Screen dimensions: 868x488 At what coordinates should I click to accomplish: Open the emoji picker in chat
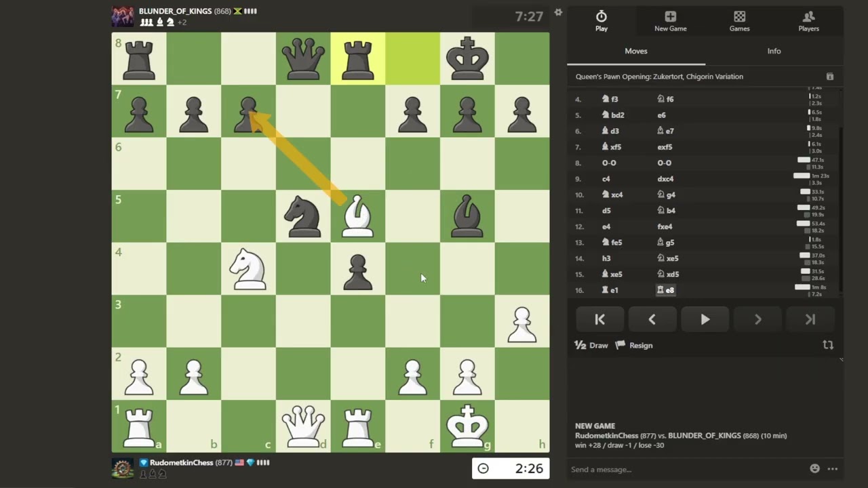tap(814, 469)
